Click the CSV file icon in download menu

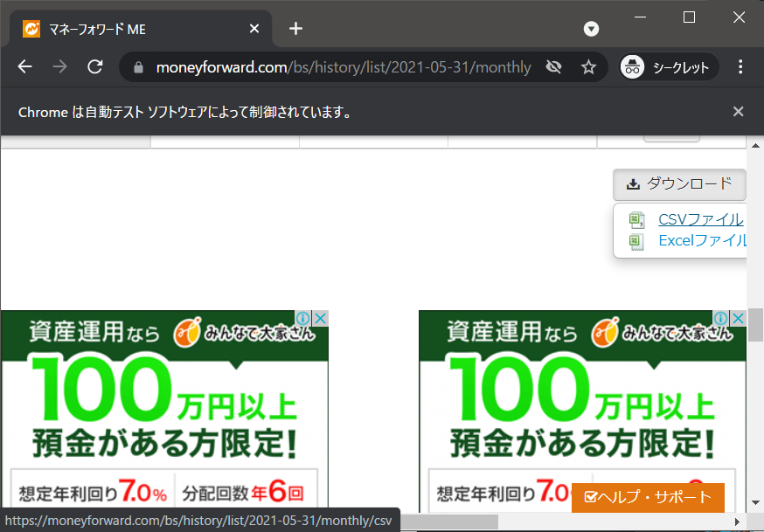[636, 219]
